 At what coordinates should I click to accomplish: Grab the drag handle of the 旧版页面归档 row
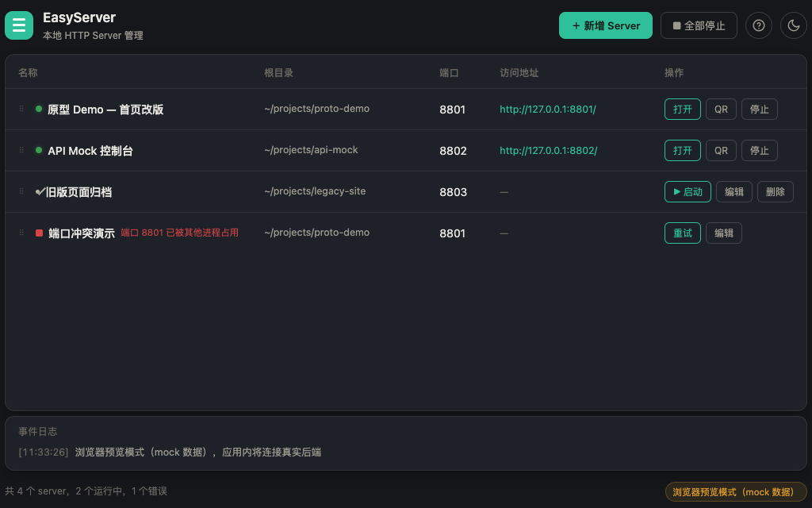tap(21, 191)
